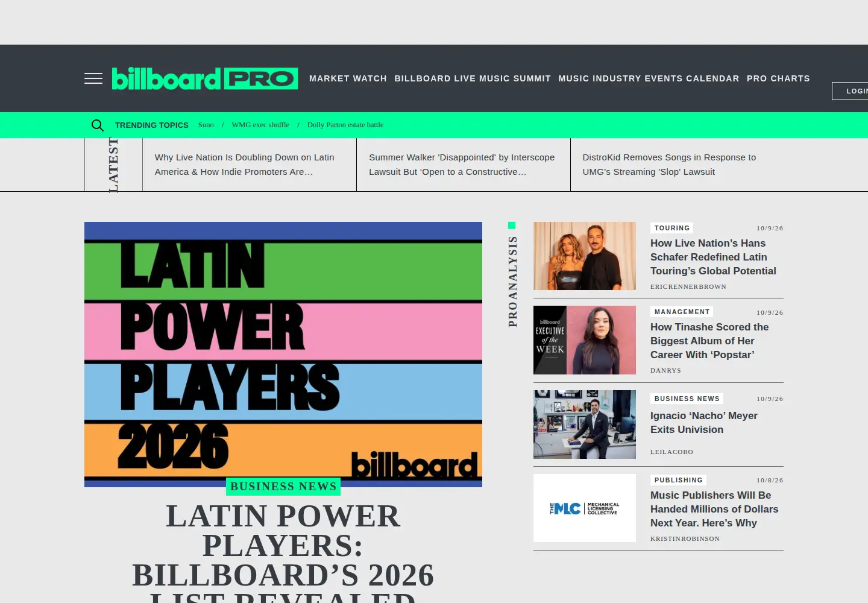The image size is (868, 603).
Task: Click the Billboard PRO logo
Action: pos(205,78)
